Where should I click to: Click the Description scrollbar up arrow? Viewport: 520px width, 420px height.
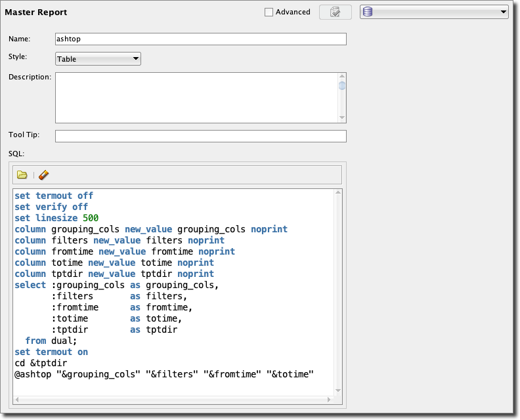342,76
